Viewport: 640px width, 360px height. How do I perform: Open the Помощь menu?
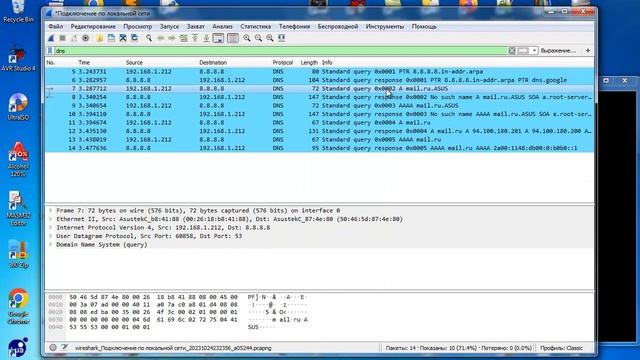[424, 27]
